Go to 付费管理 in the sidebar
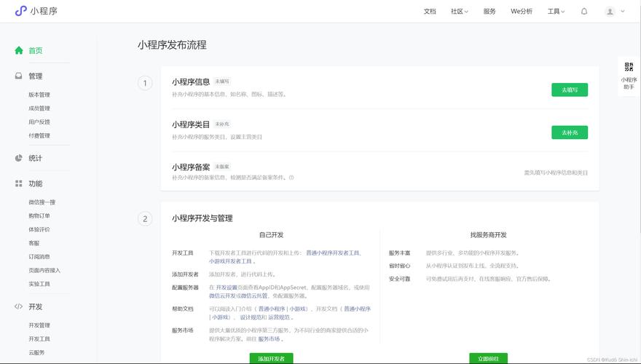The height and width of the screenshot is (364, 641). coord(39,135)
